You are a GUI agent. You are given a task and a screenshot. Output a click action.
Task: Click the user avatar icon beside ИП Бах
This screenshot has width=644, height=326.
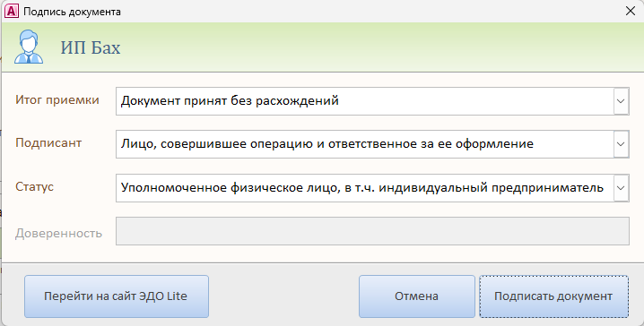tap(29, 47)
